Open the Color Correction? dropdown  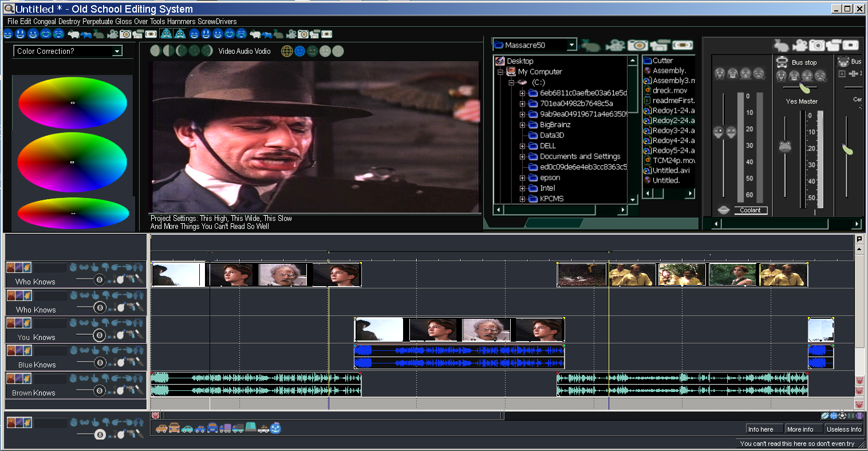pyautogui.click(x=117, y=51)
